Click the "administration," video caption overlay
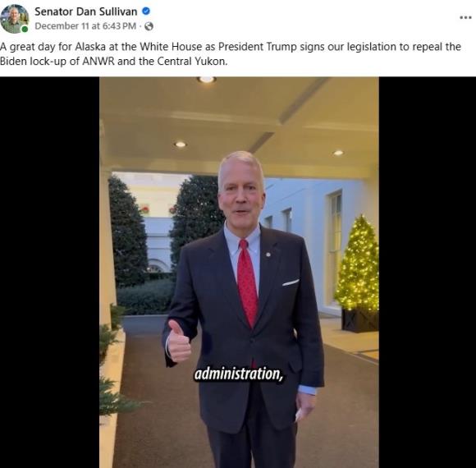Screen dimensions: 476x468 click(x=239, y=374)
